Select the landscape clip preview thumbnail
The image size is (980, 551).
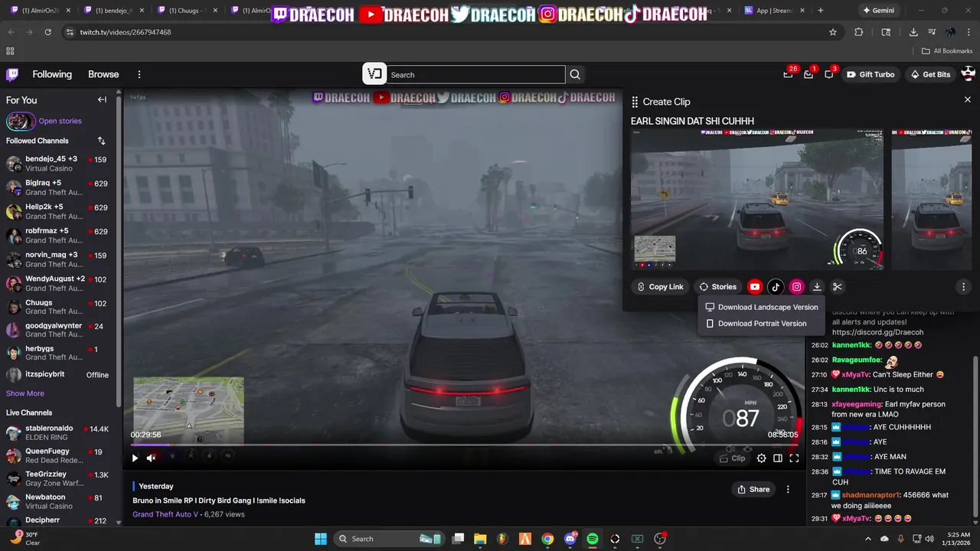coord(756,199)
